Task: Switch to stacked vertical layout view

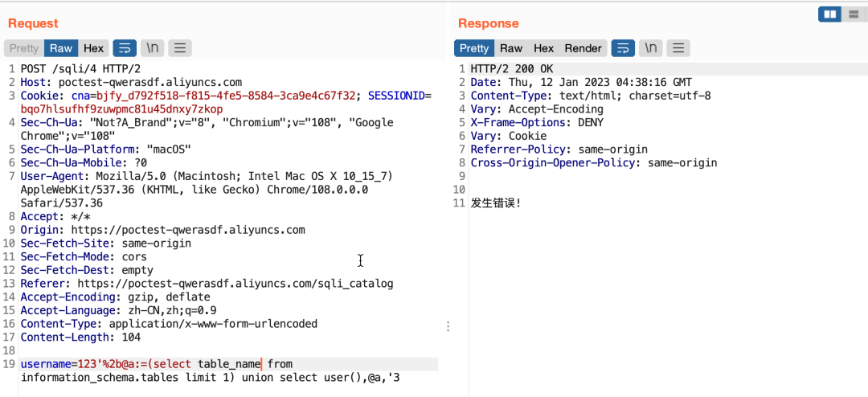Action: pyautogui.click(x=853, y=14)
